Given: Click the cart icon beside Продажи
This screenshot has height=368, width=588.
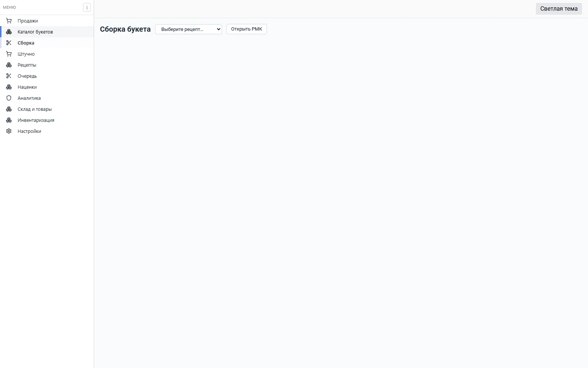Looking at the screenshot, I should (9, 21).
